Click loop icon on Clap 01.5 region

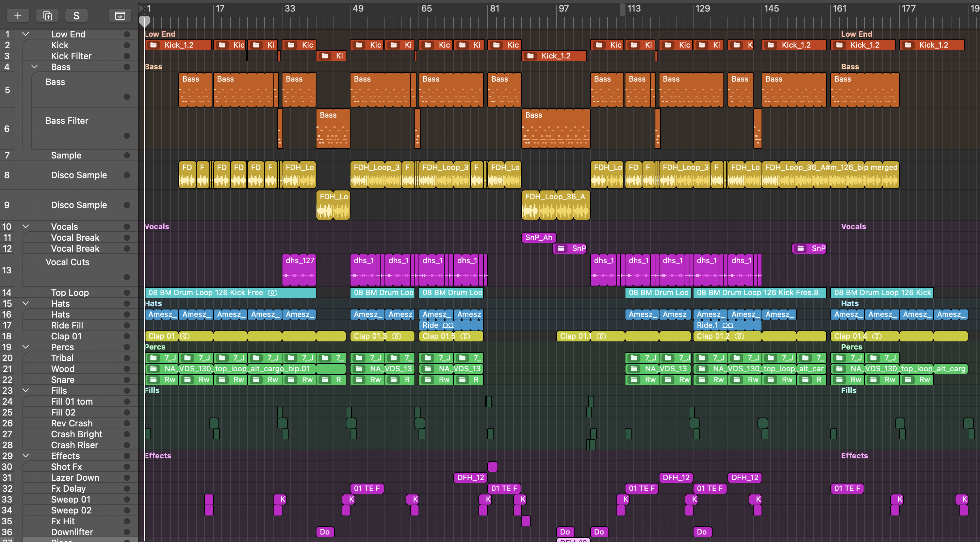point(465,336)
